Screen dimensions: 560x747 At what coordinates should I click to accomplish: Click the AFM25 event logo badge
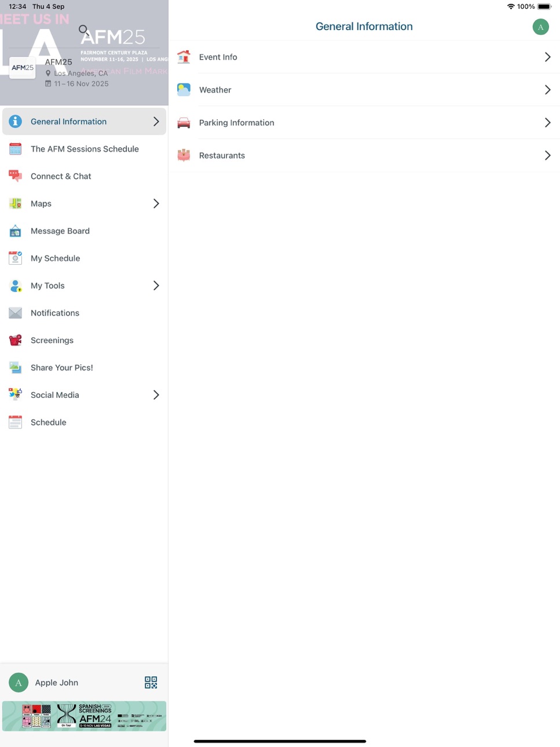23,68
